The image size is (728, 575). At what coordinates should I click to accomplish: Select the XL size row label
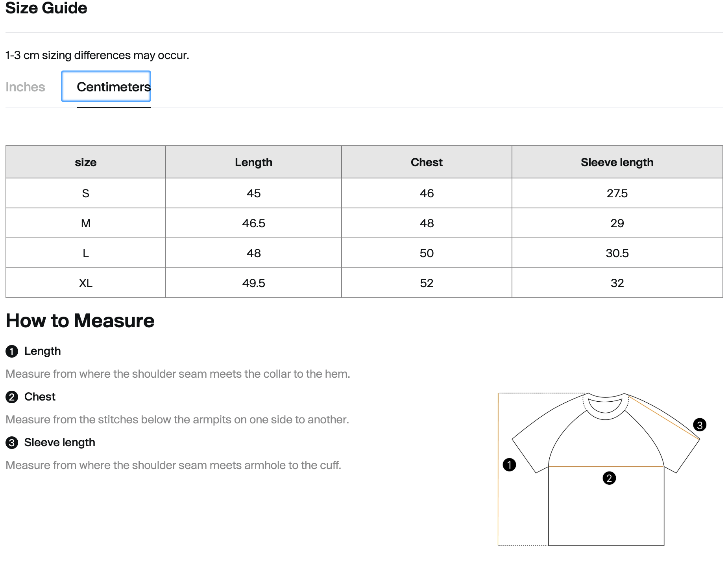pos(86,283)
